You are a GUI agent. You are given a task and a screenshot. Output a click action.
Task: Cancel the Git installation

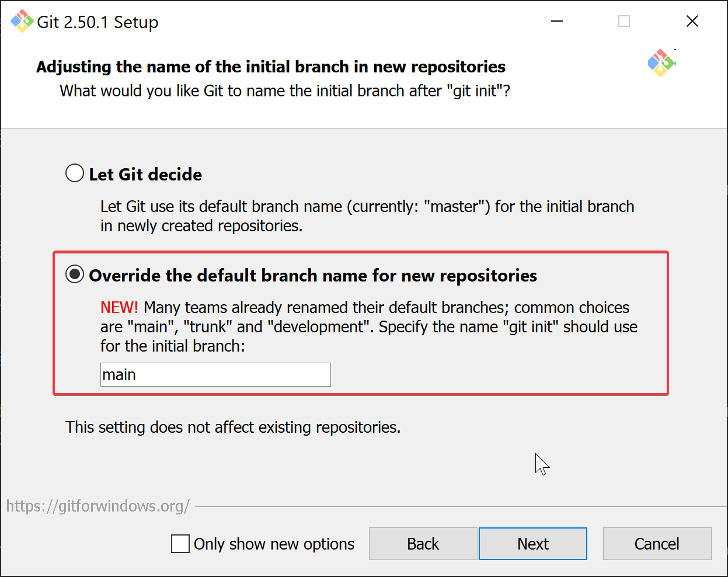(657, 544)
